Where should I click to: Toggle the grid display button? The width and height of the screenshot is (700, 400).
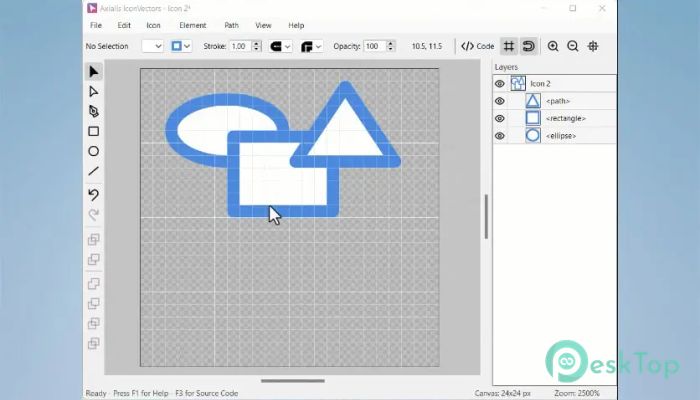pos(508,46)
